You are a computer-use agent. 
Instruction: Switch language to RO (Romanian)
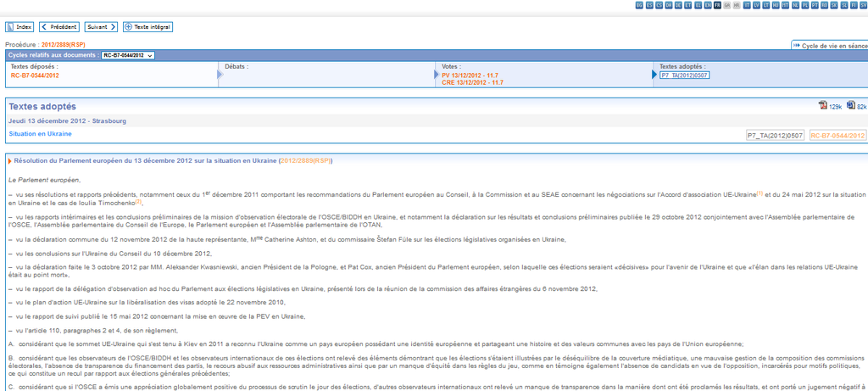pyautogui.click(x=824, y=5)
